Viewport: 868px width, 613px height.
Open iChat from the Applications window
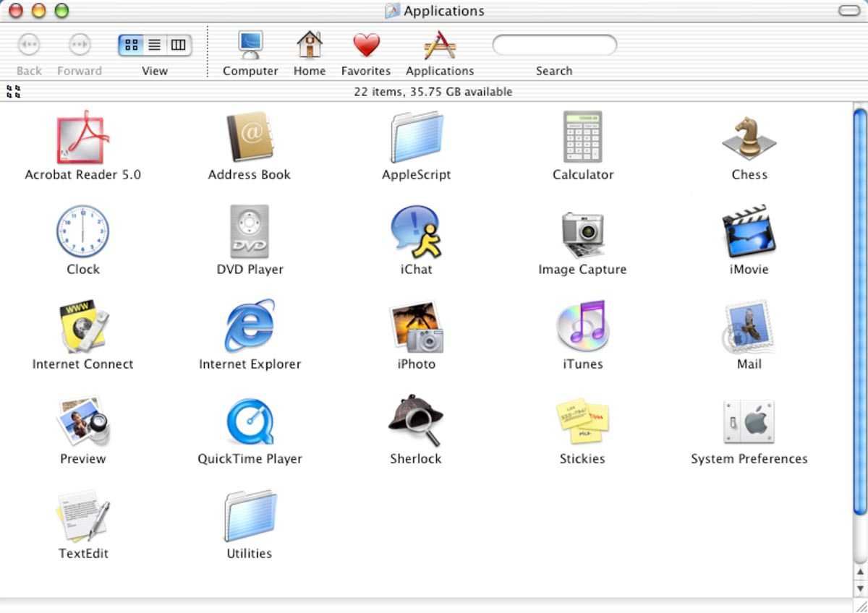pyautogui.click(x=416, y=233)
